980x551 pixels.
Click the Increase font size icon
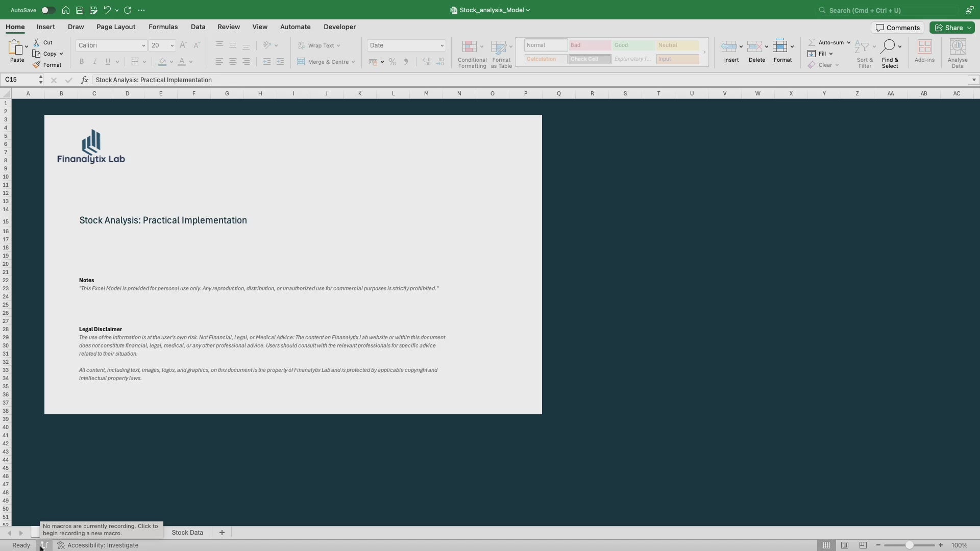[183, 45]
